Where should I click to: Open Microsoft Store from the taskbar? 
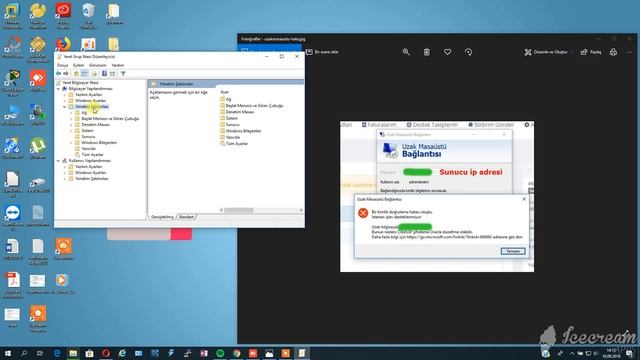point(89,353)
